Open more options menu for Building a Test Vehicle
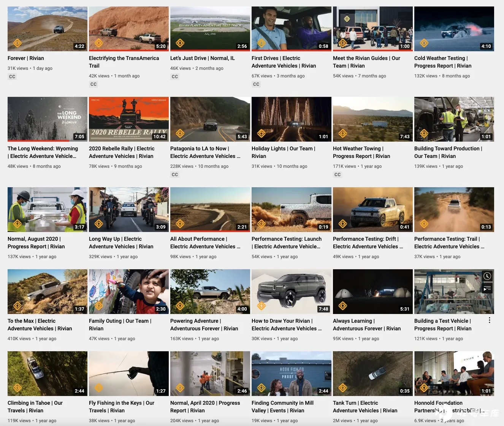Screen dimensions: 504x426 (489, 320)
